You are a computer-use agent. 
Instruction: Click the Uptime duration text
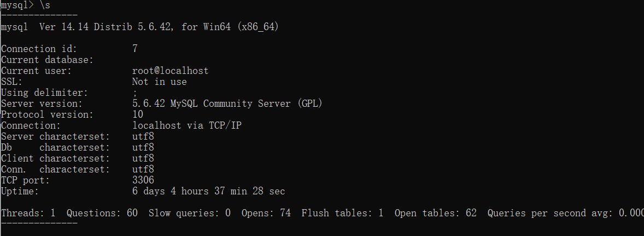[x=208, y=191]
